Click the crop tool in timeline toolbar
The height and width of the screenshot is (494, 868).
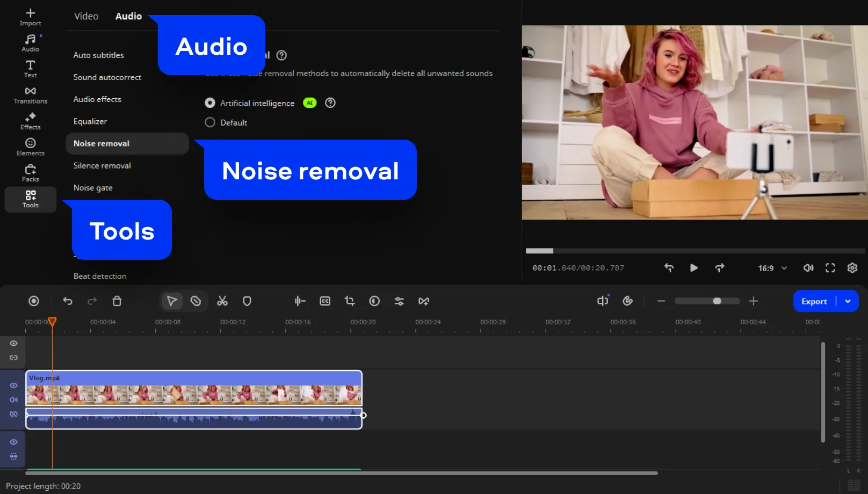350,301
